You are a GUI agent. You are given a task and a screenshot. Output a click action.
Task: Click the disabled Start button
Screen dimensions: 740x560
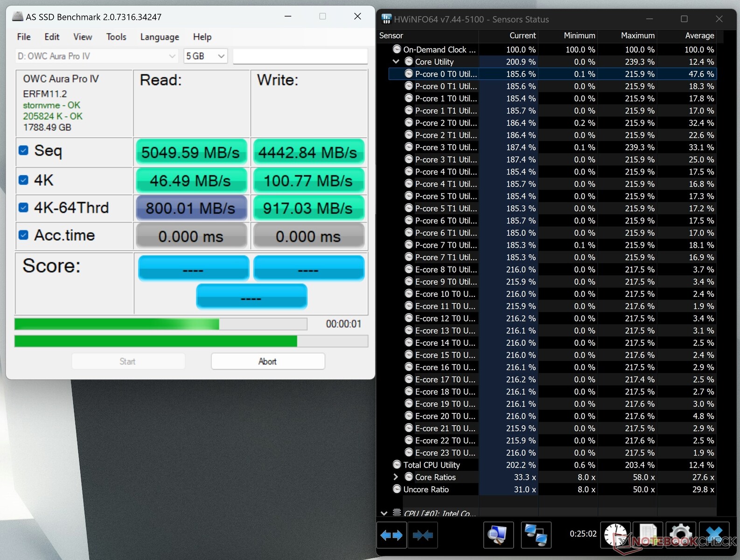click(x=128, y=361)
